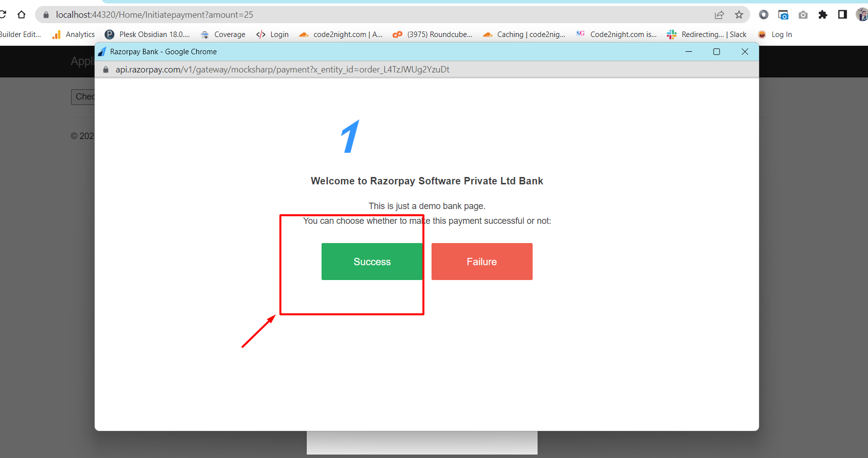Click the profile avatar in main browser

point(862,15)
